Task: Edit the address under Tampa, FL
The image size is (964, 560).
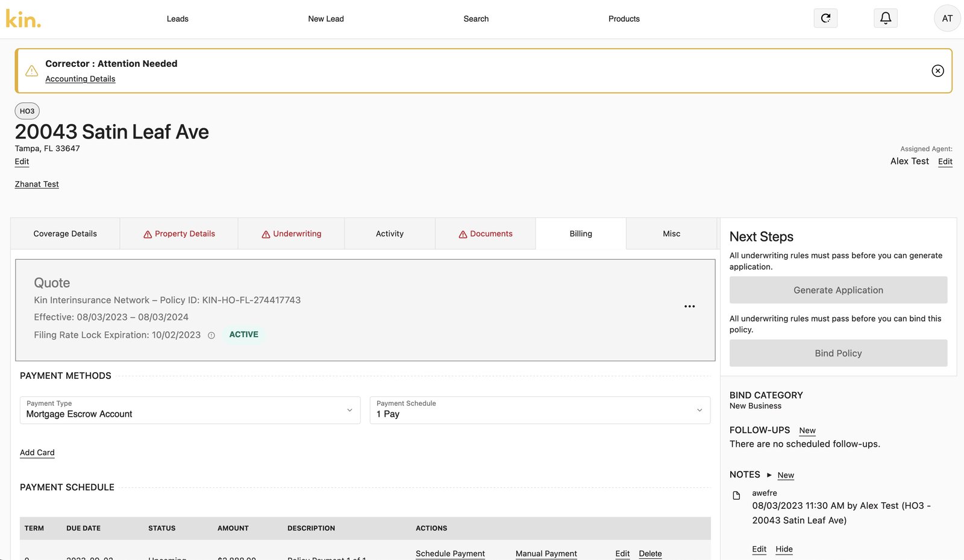Action: click(22, 161)
